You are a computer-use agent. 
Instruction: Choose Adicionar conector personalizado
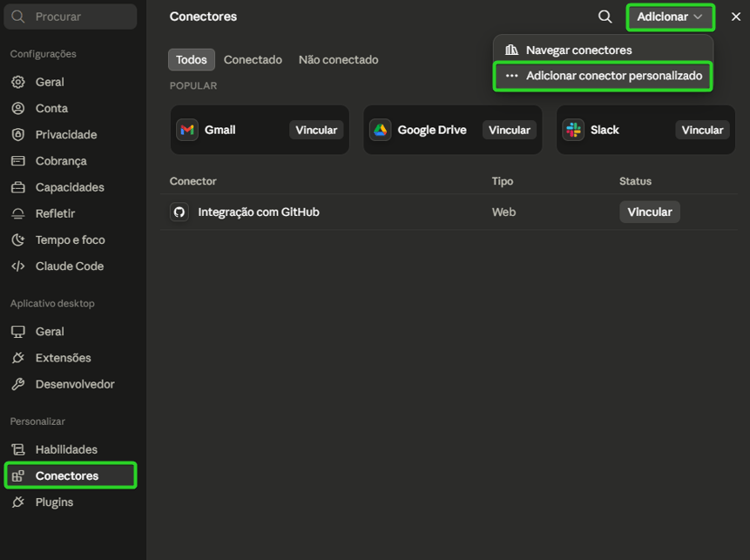coord(603,76)
